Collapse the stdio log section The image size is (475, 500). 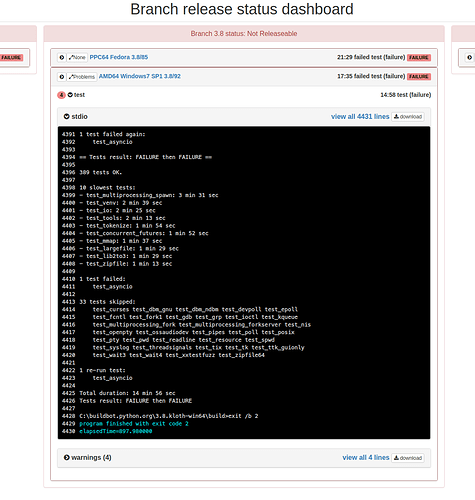(x=66, y=116)
